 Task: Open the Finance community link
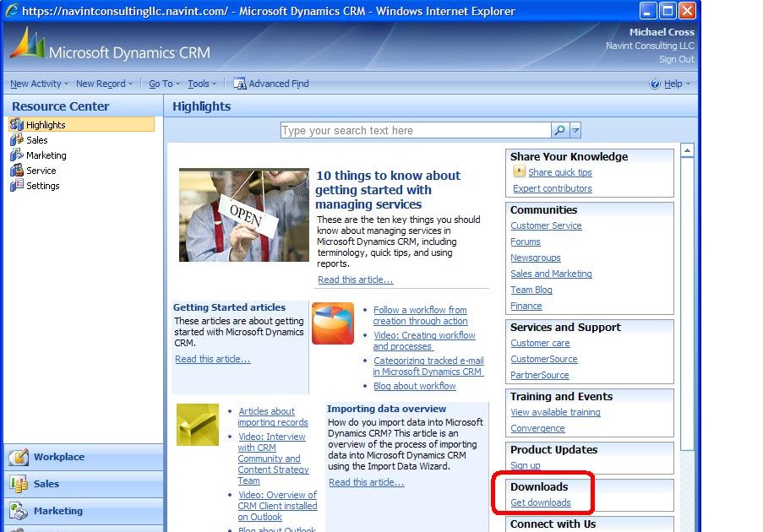click(x=526, y=306)
